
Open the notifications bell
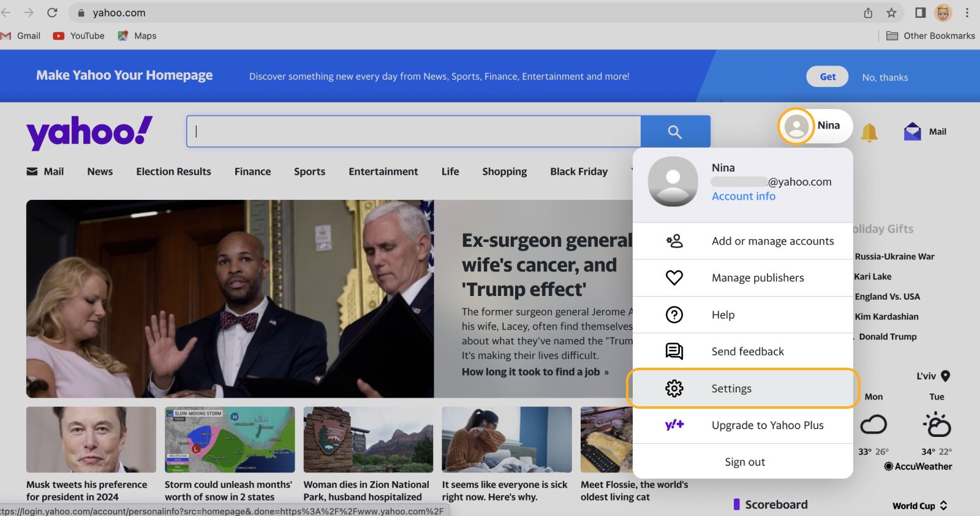pyautogui.click(x=869, y=132)
